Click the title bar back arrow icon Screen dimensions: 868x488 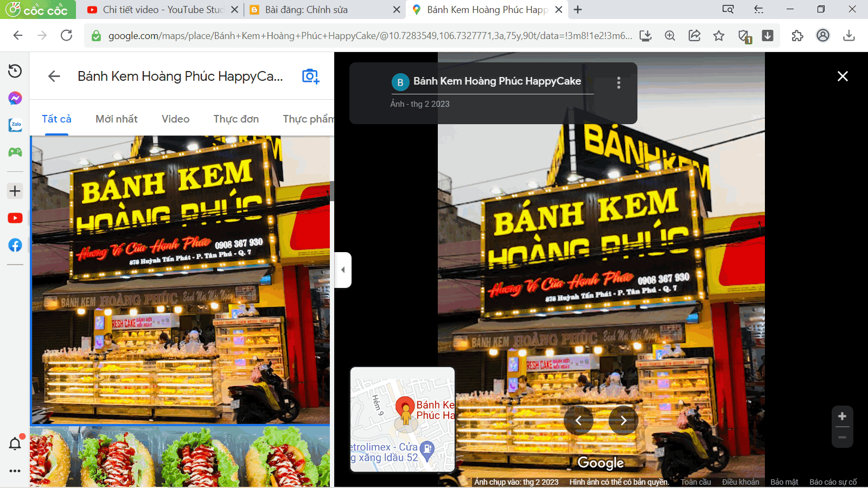(759, 9)
